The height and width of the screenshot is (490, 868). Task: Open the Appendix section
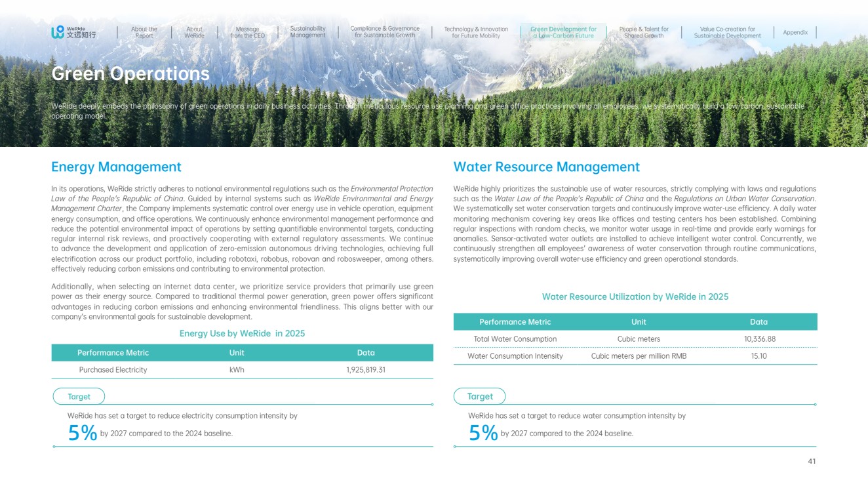pos(795,32)
